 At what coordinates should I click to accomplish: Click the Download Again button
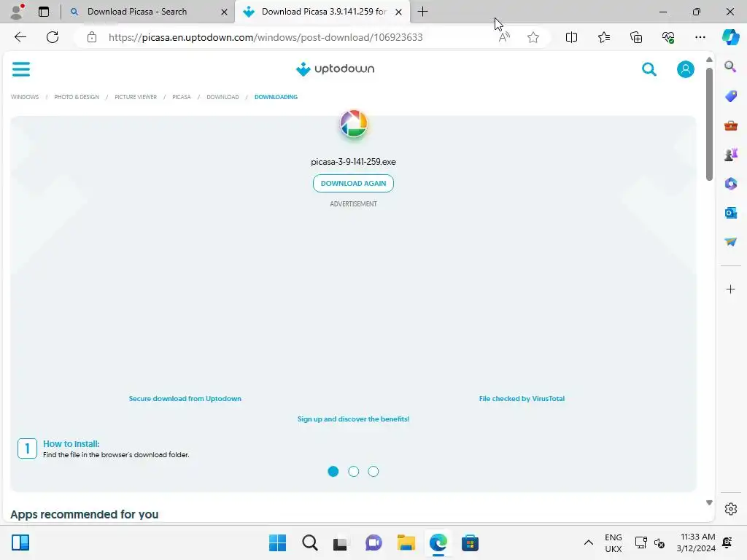point(354,183)
